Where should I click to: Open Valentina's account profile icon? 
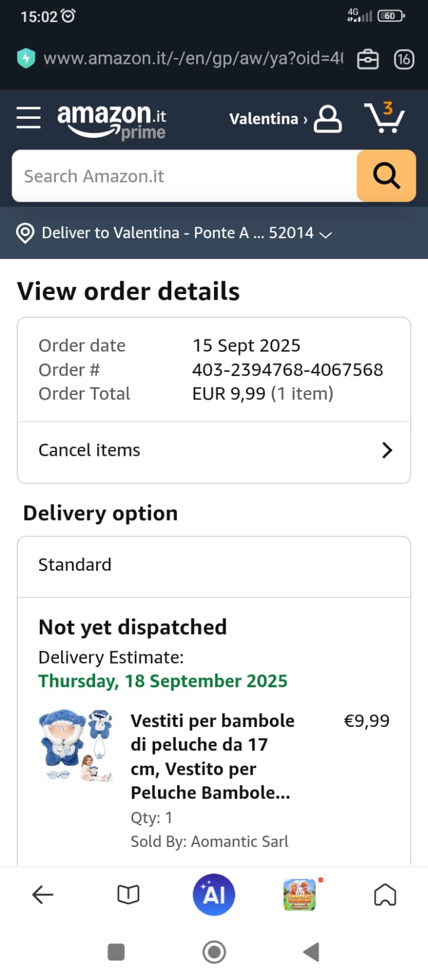click(x=328, y=119)
